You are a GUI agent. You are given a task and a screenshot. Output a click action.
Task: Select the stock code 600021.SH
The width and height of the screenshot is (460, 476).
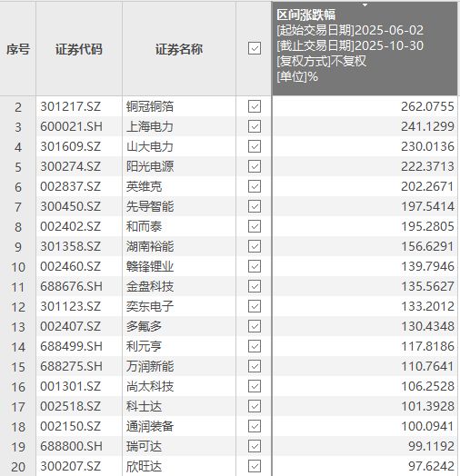[72, 126]
